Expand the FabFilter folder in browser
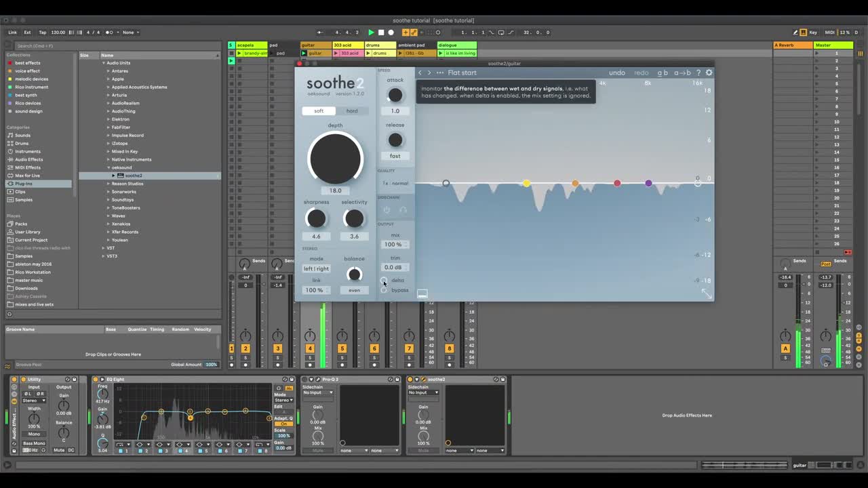This screenshot has width=868, height=488. tap(108, 127)
